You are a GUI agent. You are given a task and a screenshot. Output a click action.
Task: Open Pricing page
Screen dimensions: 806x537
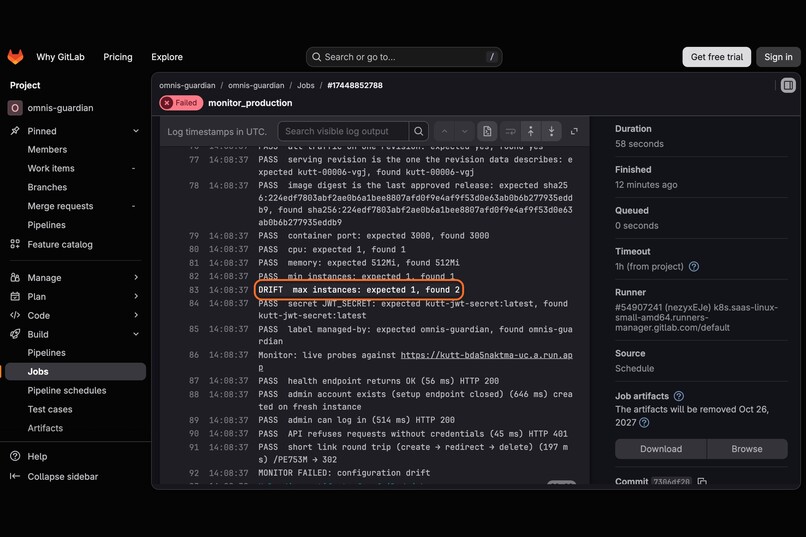118,57
